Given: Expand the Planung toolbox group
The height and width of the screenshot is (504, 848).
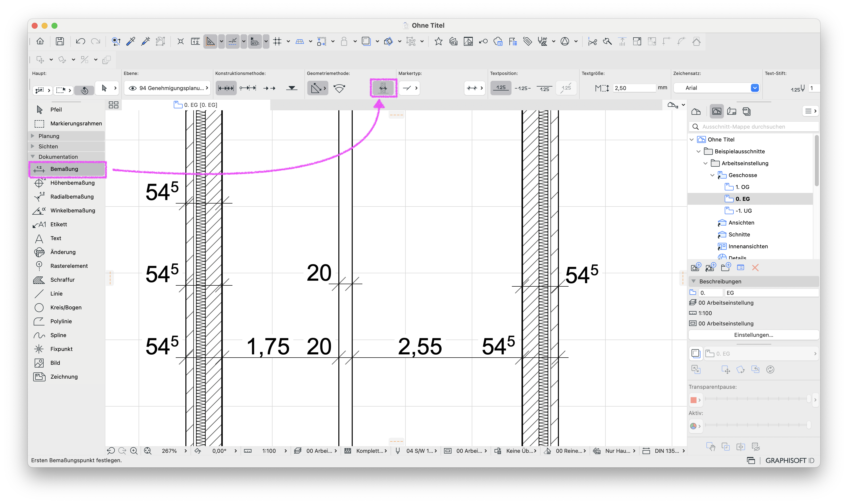Looking at the screenshot, I should coord(33,136).
